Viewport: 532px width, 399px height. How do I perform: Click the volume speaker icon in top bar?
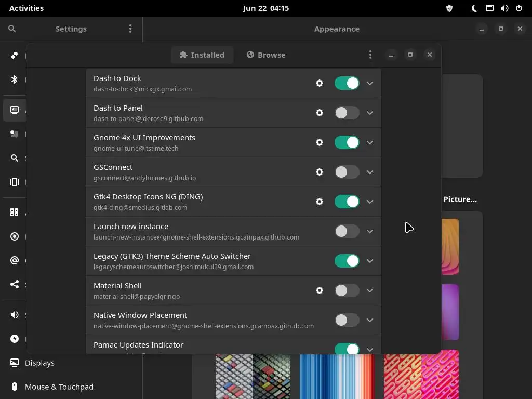pyautogui.click(x=504, y=8)
